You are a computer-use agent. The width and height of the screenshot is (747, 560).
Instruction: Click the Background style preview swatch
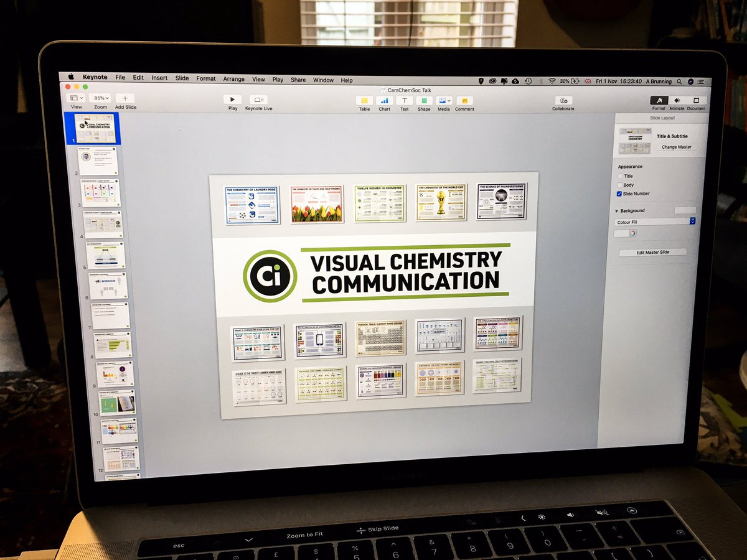coord(685,210)
